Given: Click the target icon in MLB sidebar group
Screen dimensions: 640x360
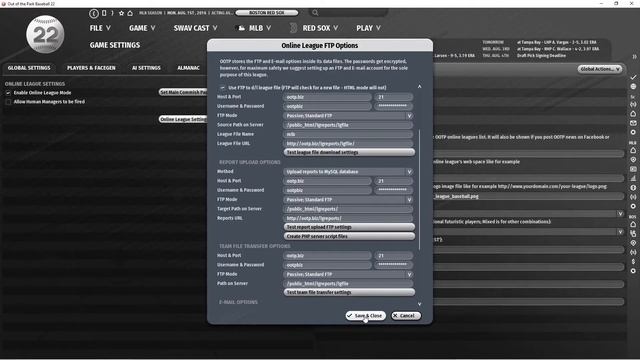Looking at the screenshot, I should (x=633, y=160).
